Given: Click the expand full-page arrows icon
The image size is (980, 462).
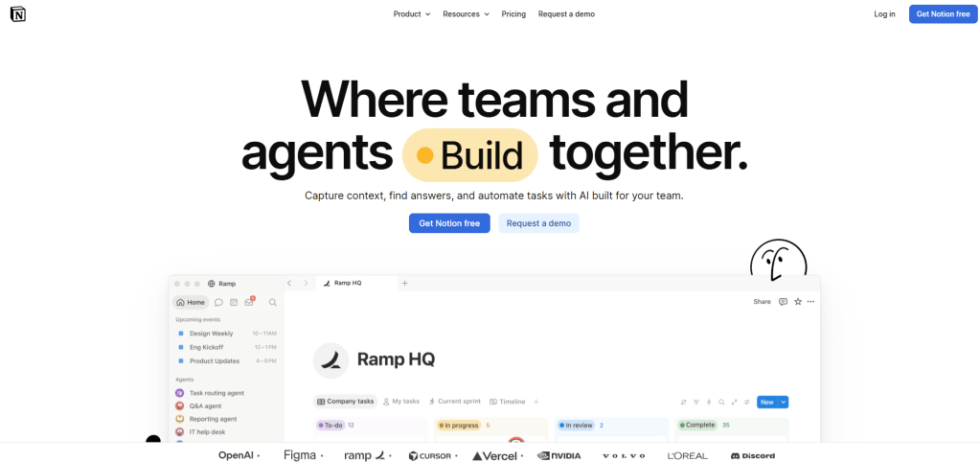Looking at the screenshot, I should (735, 402).
